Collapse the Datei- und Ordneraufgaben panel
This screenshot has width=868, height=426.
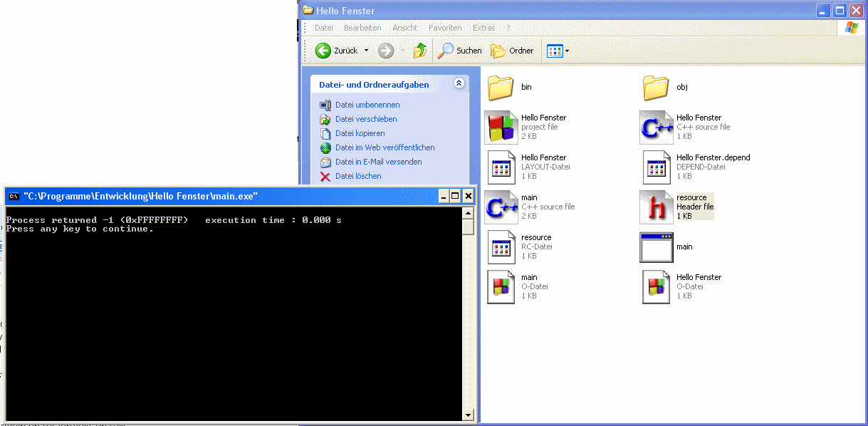pos(459,83)
